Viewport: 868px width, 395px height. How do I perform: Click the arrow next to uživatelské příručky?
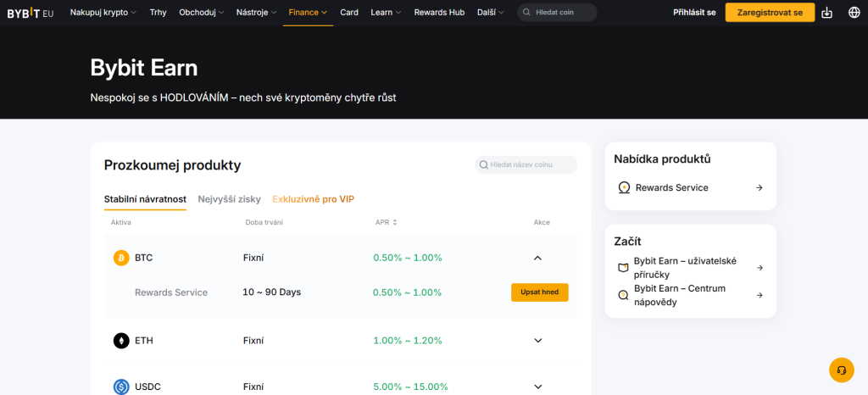tap(759, 268)
